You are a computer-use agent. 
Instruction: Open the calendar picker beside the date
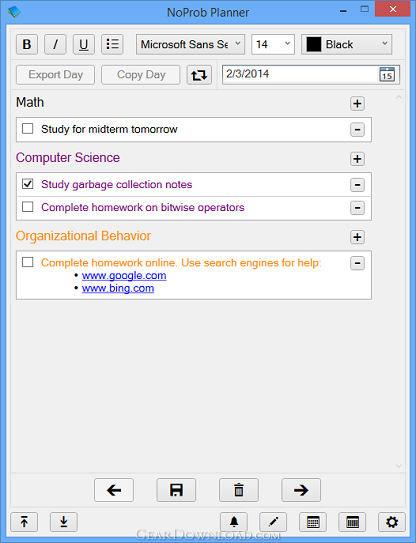point(387,74)
